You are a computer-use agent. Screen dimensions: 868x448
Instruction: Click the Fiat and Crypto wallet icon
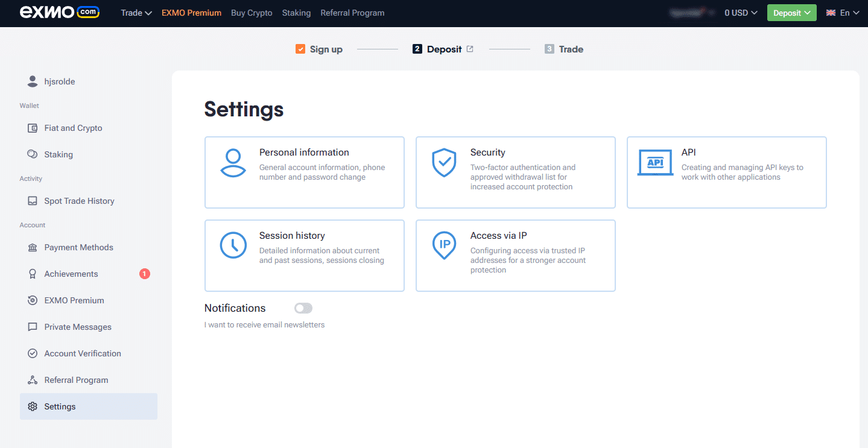[x=33, y=128]
